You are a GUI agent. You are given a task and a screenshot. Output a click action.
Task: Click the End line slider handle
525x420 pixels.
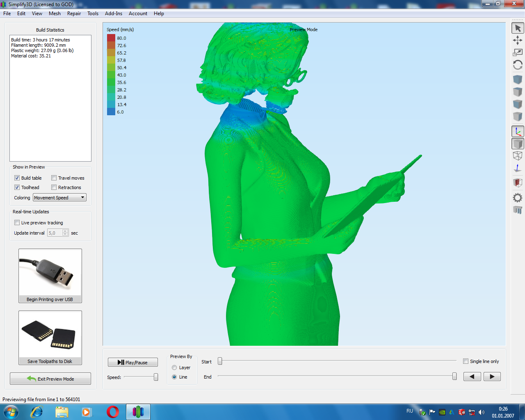pos(454,377)
